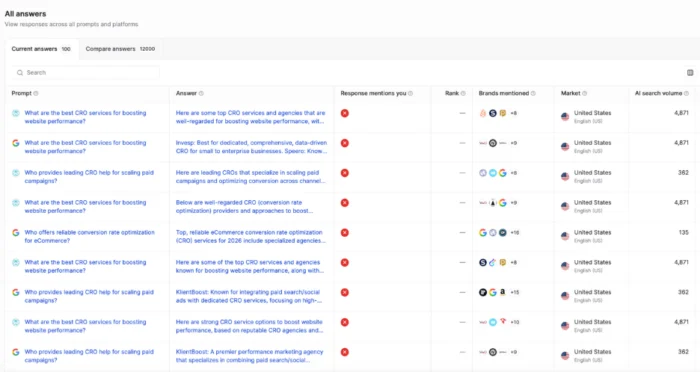Click red X in 'Here are leading CROs' row

(x=345, y=173)
